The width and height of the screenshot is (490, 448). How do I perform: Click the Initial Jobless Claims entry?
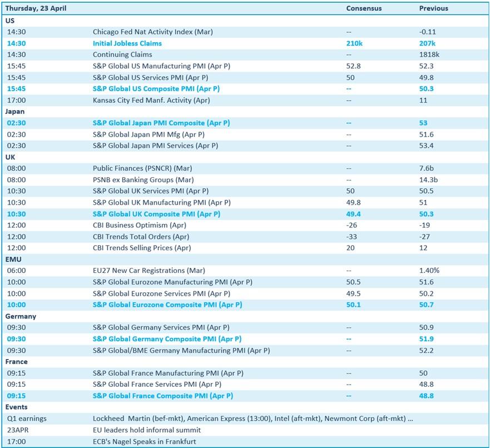tap(127, 43)
